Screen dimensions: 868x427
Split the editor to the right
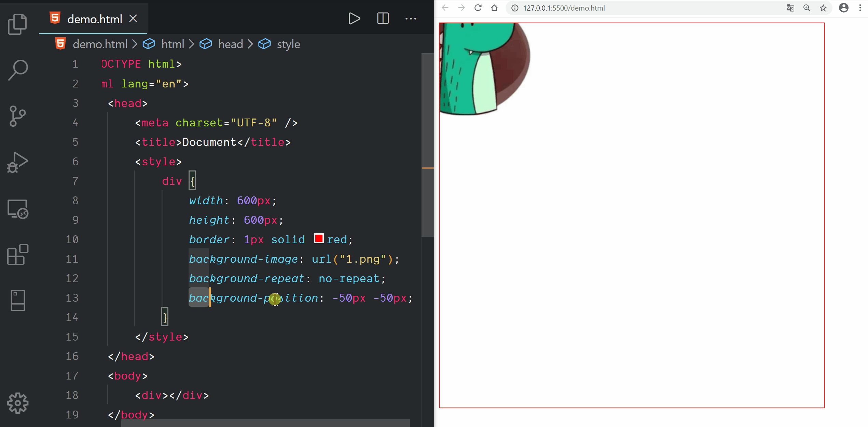[383, 18]
